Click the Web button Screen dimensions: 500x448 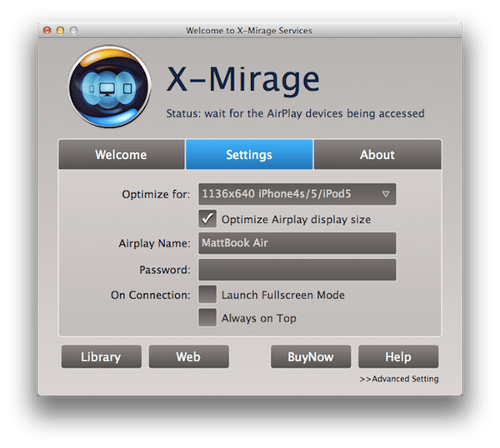pos(189,356)
